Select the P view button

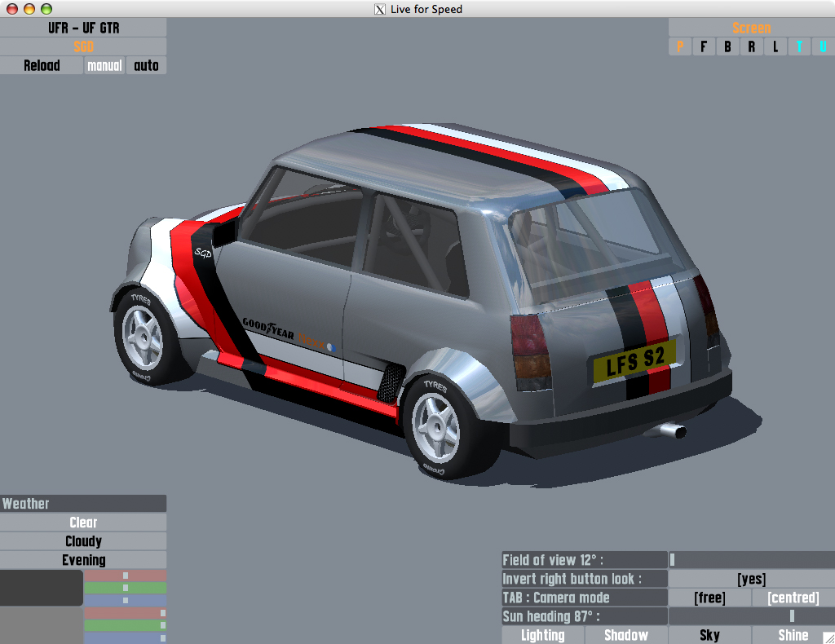click(680, 46)
